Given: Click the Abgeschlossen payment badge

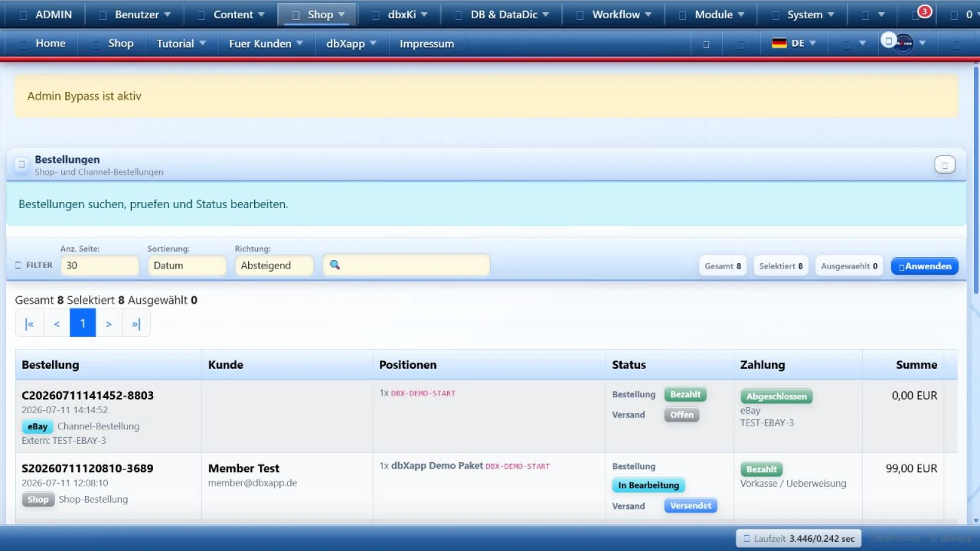Looking at the screenshot, I should coord(777,397).
